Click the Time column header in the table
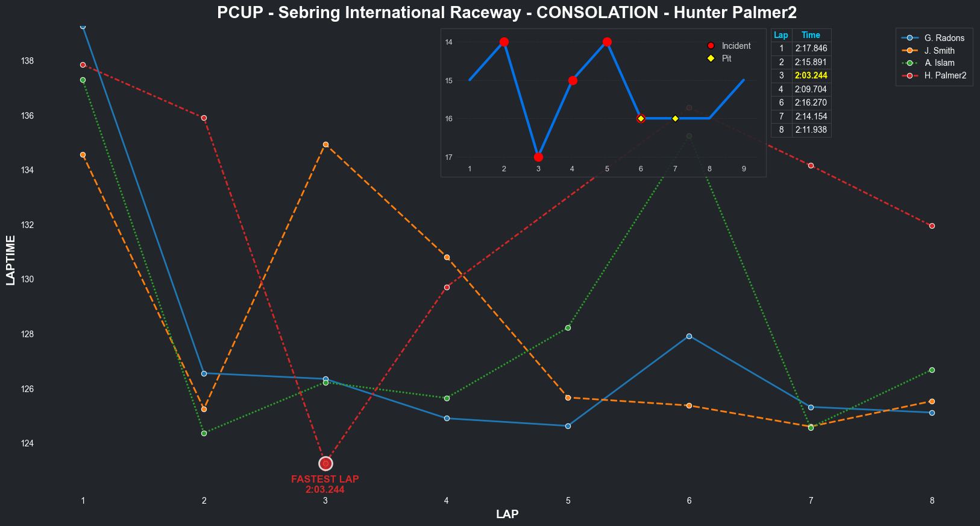This screenshot has width=980, height=526. pos(811,35)
